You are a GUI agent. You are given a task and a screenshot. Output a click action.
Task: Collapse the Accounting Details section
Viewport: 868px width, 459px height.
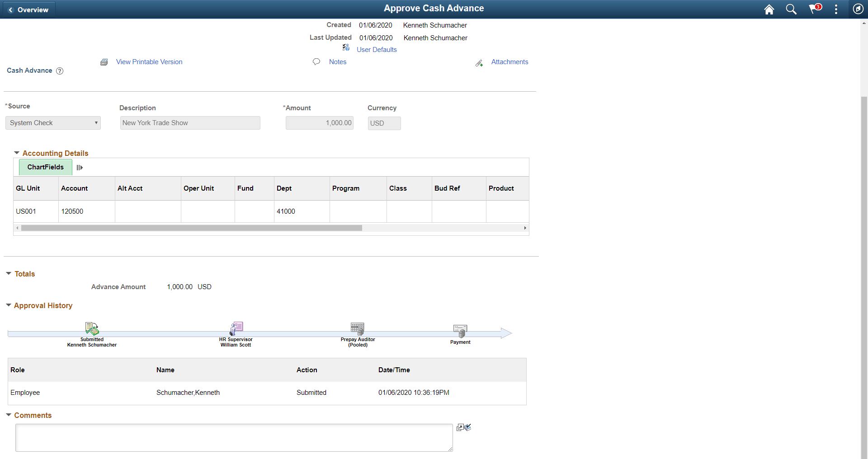pos(17,153)
